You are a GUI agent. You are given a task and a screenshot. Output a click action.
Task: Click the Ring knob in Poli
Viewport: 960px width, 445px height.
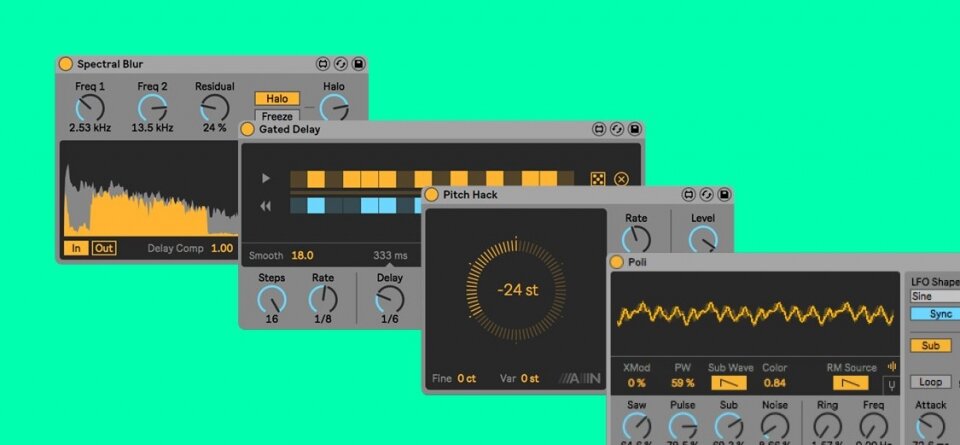point(828,426)
